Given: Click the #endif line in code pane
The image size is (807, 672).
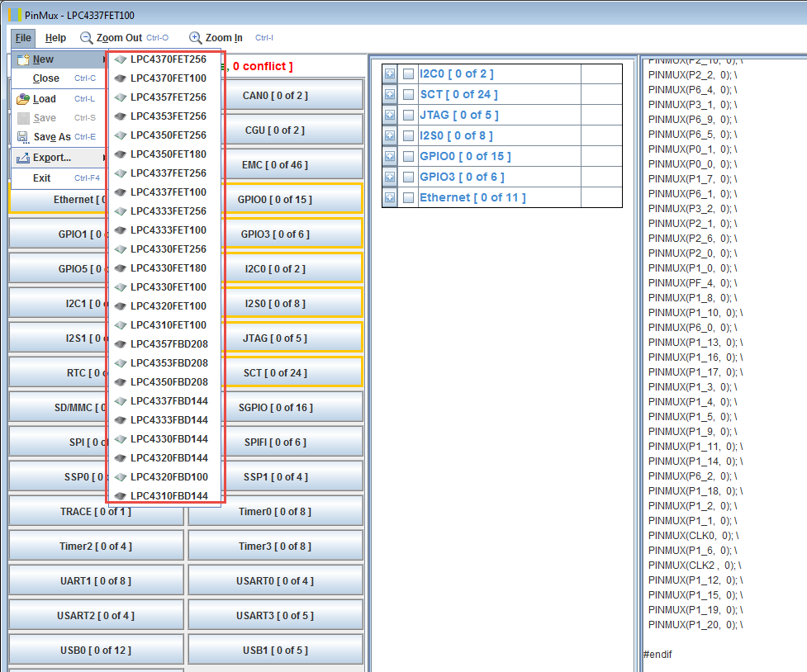Looking at the screenshot, I should [x=657, y=655].
